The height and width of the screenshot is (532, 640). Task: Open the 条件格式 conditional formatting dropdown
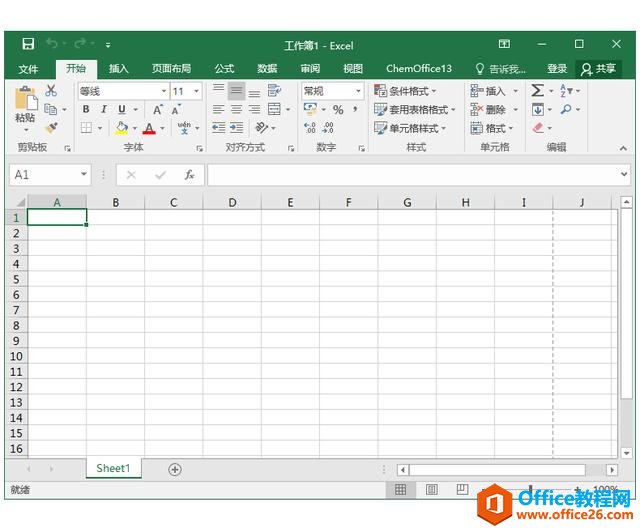405,91
